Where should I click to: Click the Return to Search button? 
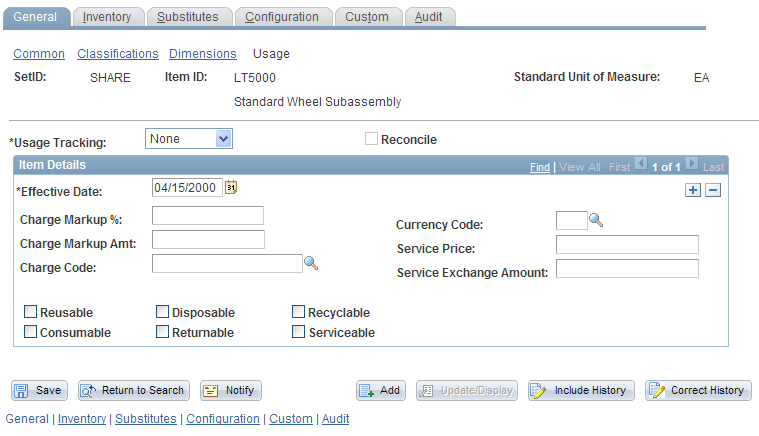(x=134, y=391)
